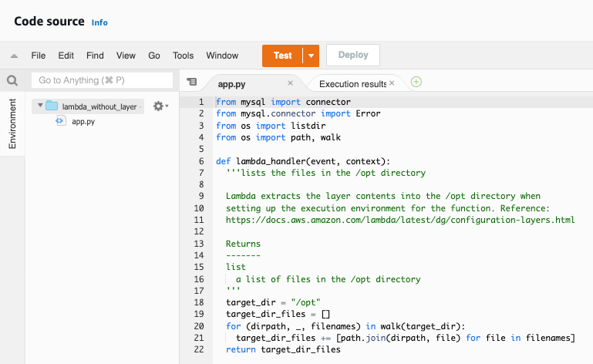Focus the Go to Anything search field
593x364 pixels.
(x=102, y=80)
